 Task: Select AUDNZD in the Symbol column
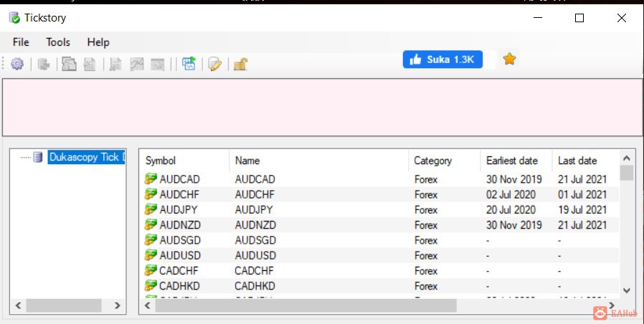pyautogui.click(x=180, y=225)
